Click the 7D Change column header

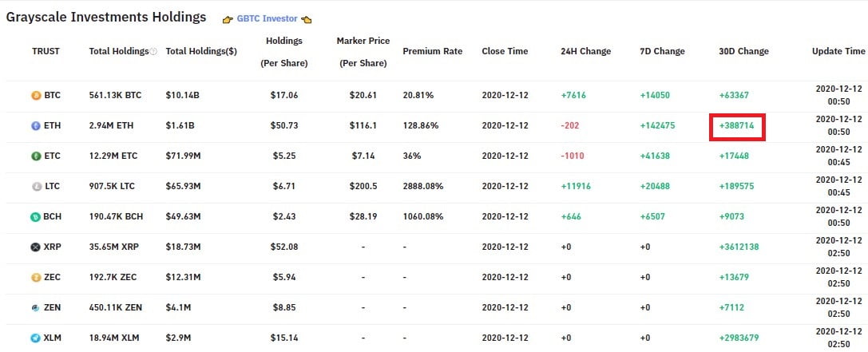tap(662, 51)
